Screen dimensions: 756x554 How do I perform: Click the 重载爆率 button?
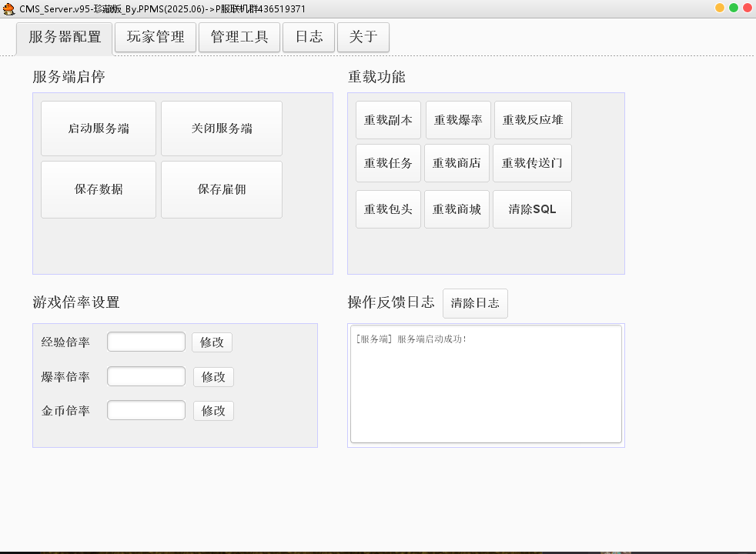458,120
